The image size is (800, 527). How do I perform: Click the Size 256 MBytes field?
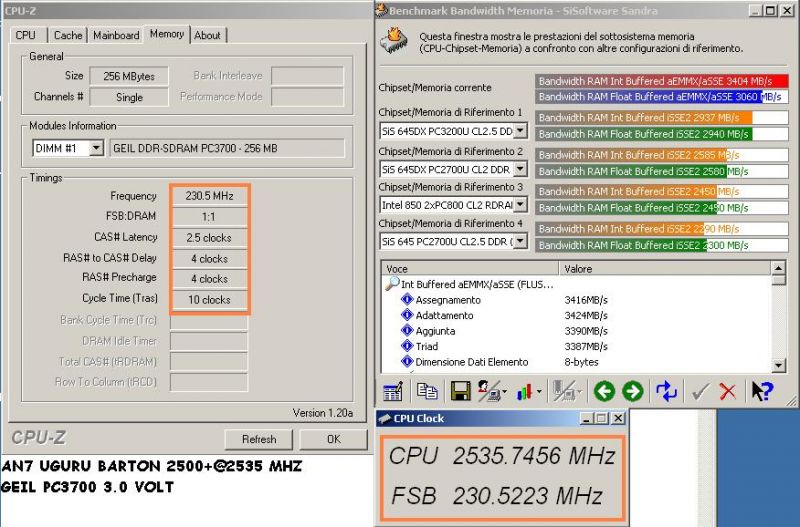click(x=129, y=77)
